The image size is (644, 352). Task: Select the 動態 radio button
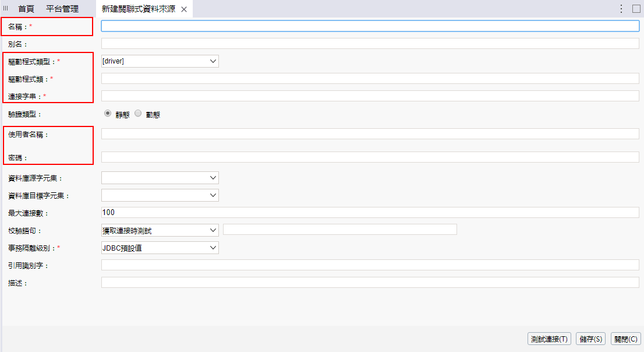pos(138,114)
